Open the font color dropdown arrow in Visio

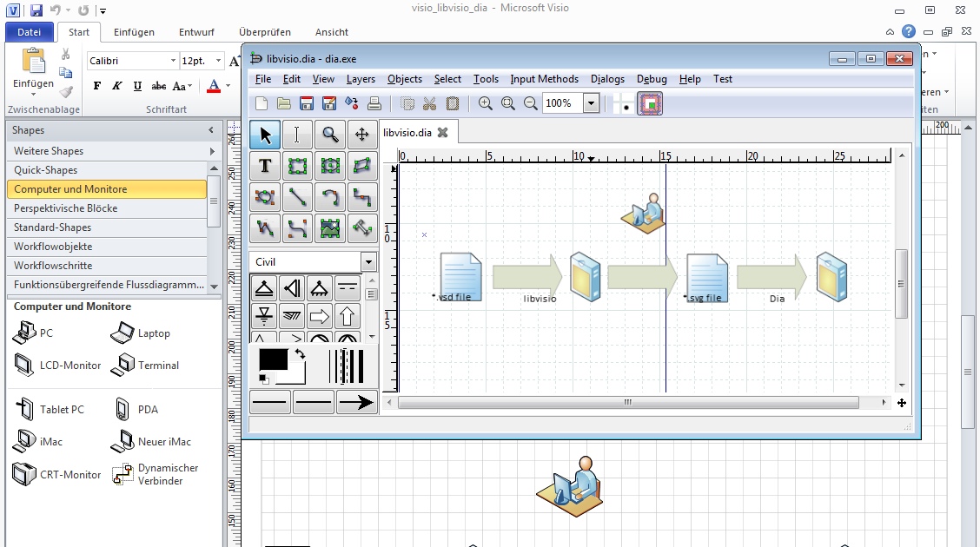228,86
